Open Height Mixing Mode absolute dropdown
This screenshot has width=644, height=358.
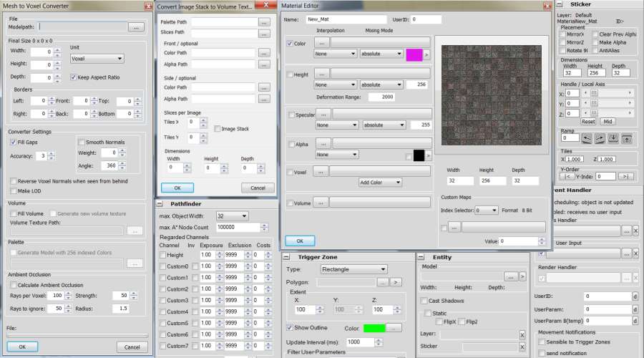pos(381,84)
